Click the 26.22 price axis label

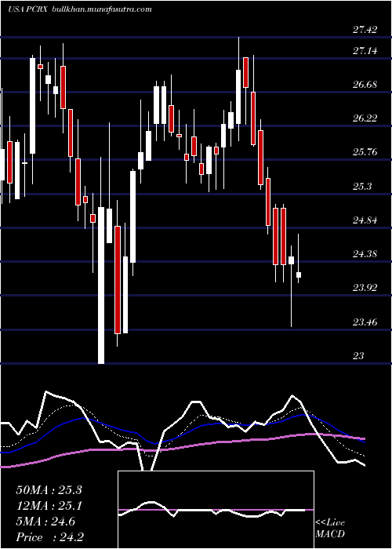tap(365, 118)
